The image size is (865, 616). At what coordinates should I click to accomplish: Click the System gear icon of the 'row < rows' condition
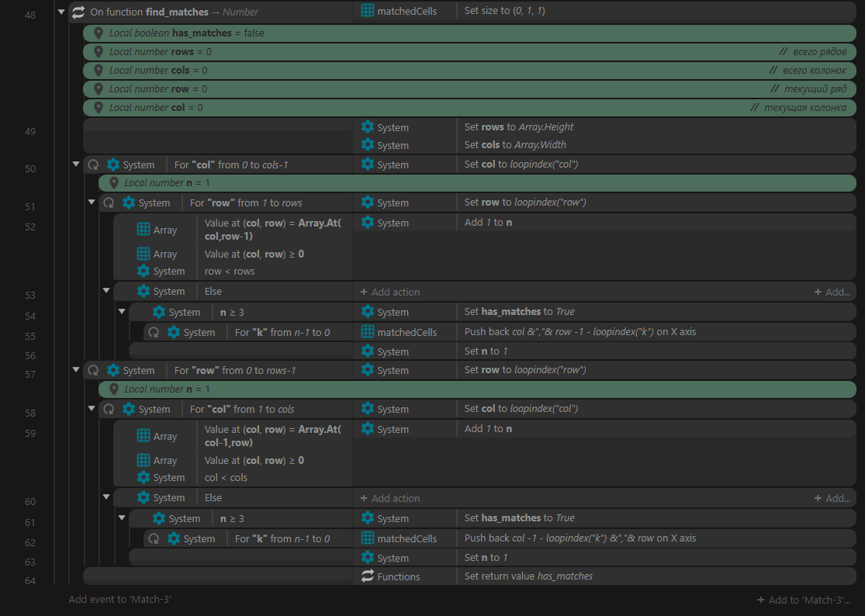pos(144,271)
